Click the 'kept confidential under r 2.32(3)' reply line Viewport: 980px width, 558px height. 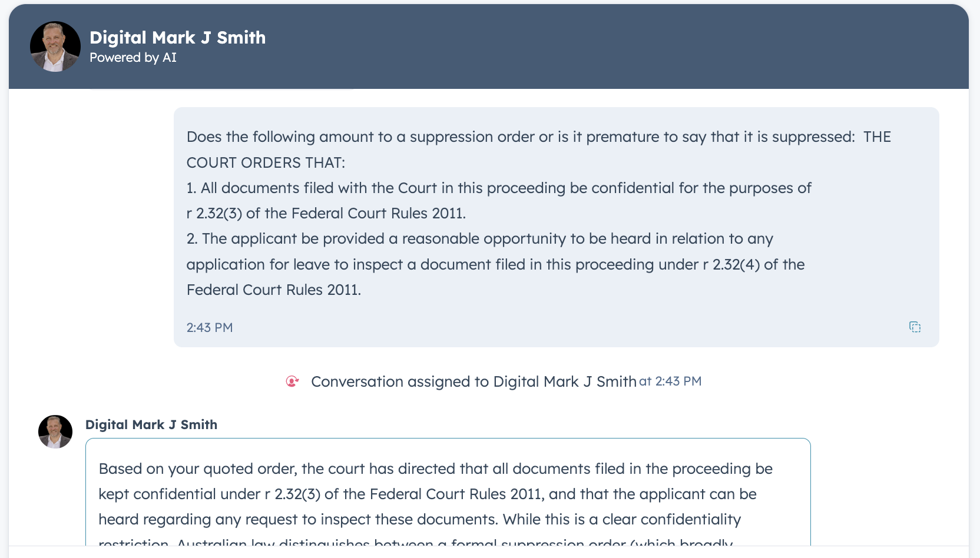click(x=427, y=494)
